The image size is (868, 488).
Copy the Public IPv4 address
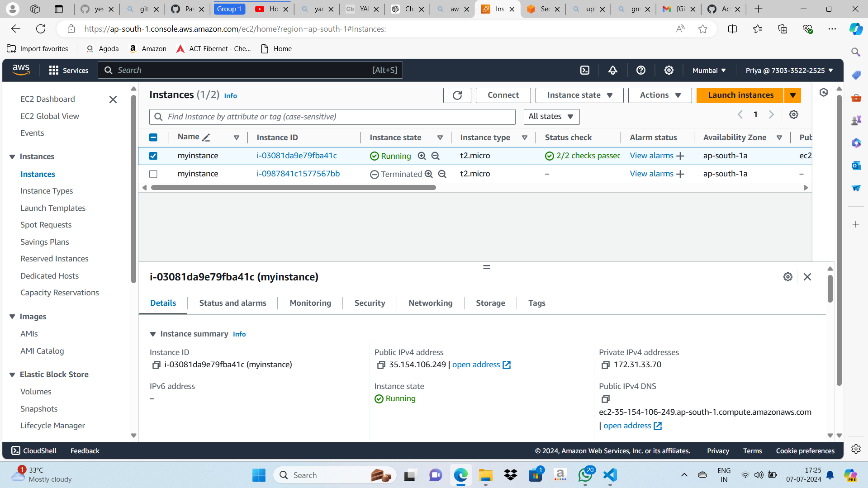(x=381, y=365)
